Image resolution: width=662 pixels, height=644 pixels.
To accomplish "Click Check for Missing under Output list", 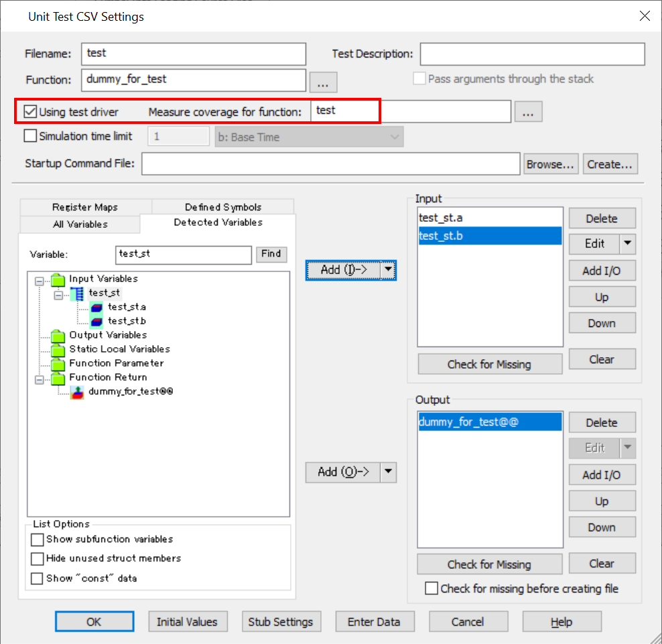I will (490, 564).
